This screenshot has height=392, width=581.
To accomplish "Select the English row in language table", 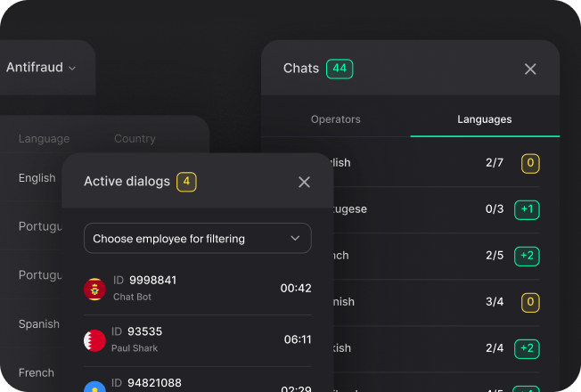I will (x=37, y=178).
